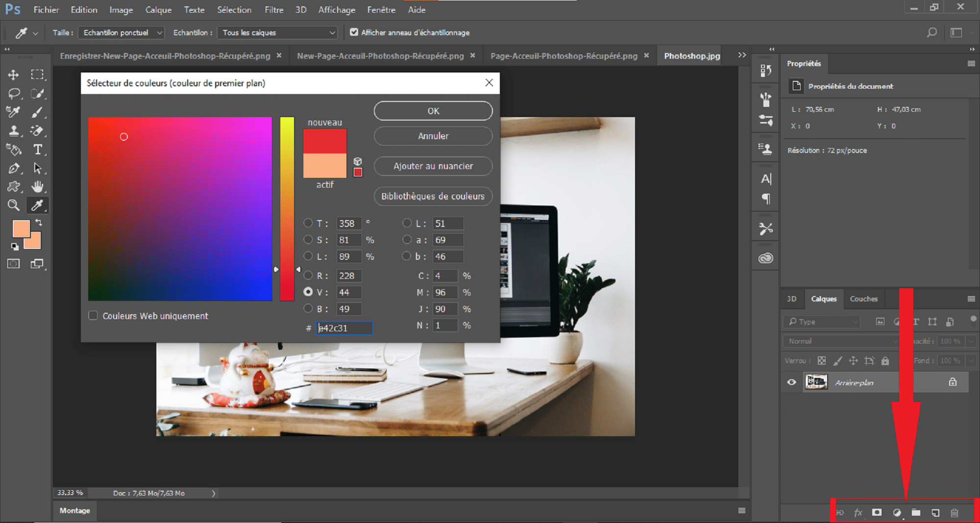Open the search magnifier in options bar
The width and height of the screenshot is (980, 523).
[x=932, y=32]
